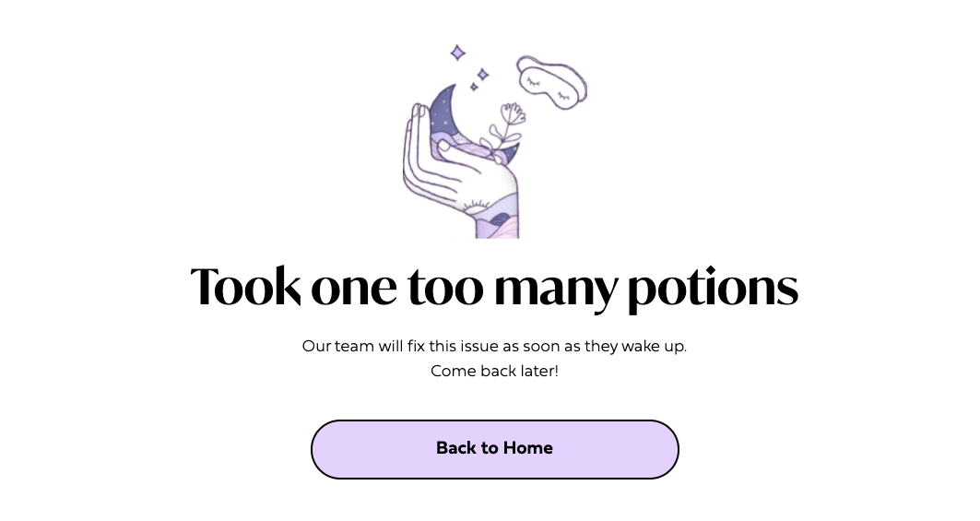Click the 'Come back later!' text
This screenshot has width=980, height=521.
[x=494, y=371]
